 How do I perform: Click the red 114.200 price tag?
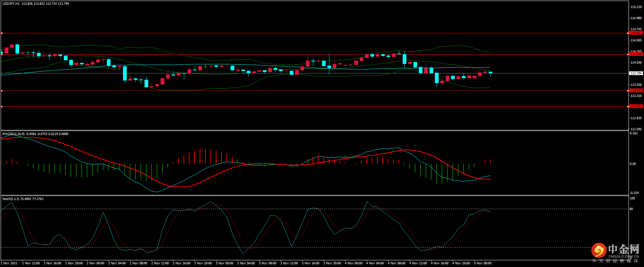[636, 54]
